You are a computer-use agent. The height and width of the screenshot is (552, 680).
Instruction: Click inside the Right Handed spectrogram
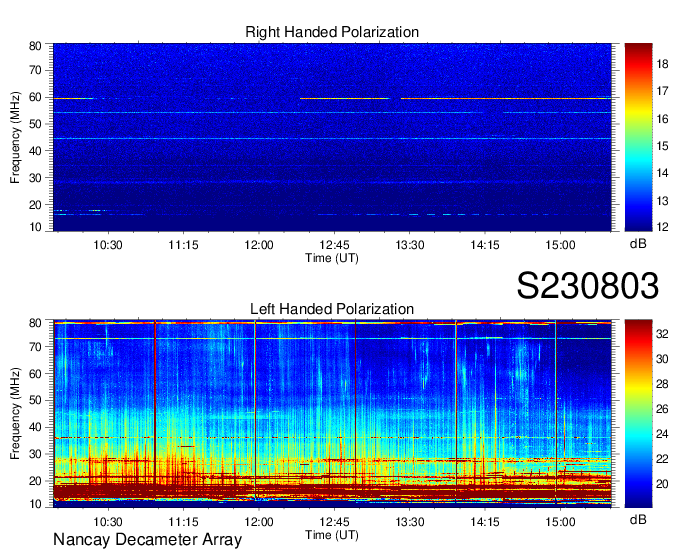[332, 137]
